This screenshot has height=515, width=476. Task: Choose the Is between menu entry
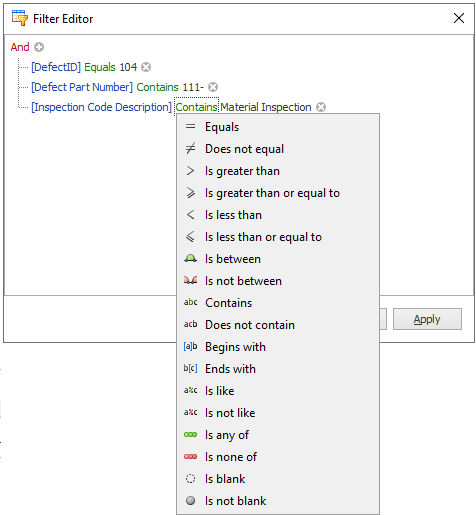(278, 259)
